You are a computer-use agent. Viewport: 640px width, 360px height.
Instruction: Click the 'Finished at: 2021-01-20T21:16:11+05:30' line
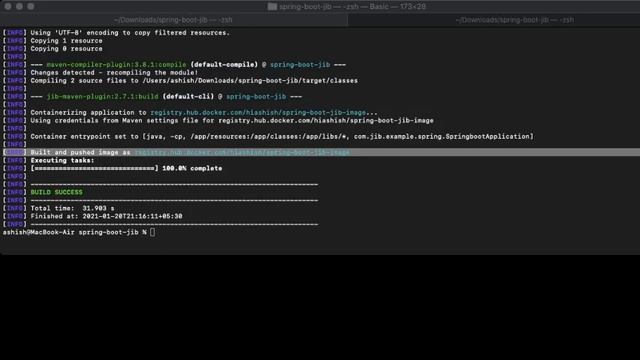(x=106, y=216)
